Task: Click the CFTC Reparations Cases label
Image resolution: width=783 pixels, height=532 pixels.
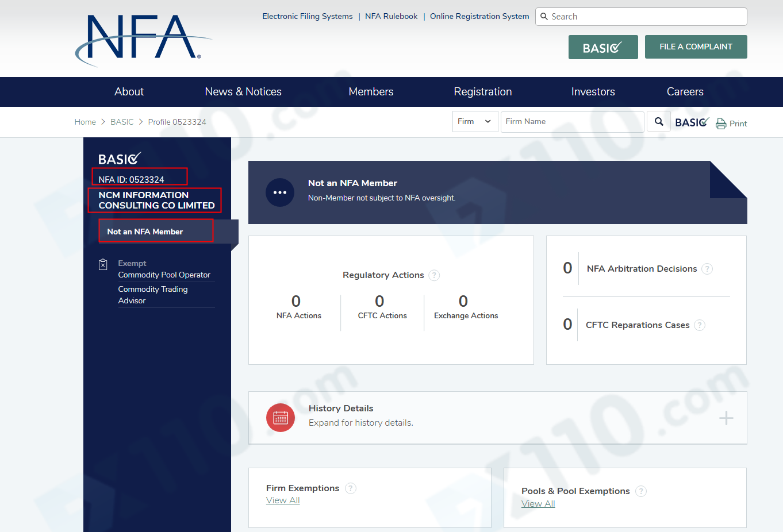Action: tap(638, 325)
